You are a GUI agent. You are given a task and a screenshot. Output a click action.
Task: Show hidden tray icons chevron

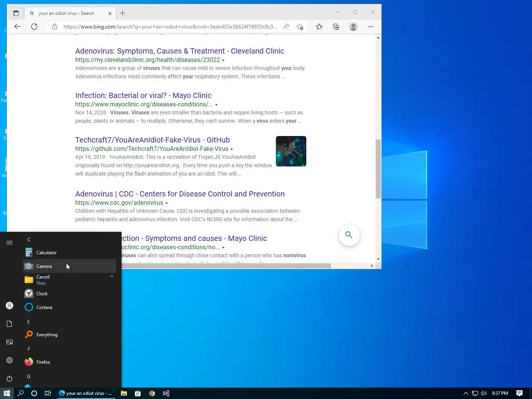pyautogui.click(x=465, y=393)
